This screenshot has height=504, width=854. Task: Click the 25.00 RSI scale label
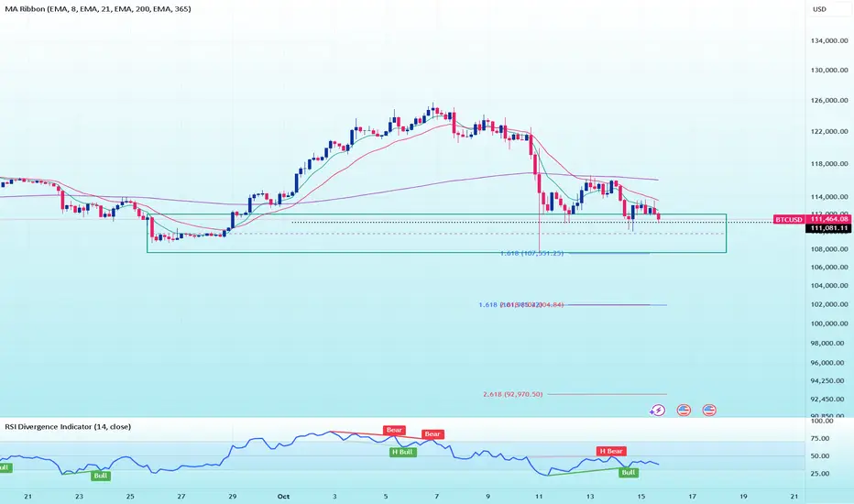click(820, 474)
